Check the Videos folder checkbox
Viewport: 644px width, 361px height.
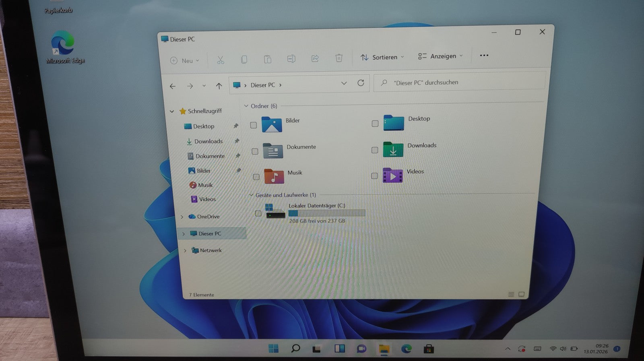[x=374, y=176]
